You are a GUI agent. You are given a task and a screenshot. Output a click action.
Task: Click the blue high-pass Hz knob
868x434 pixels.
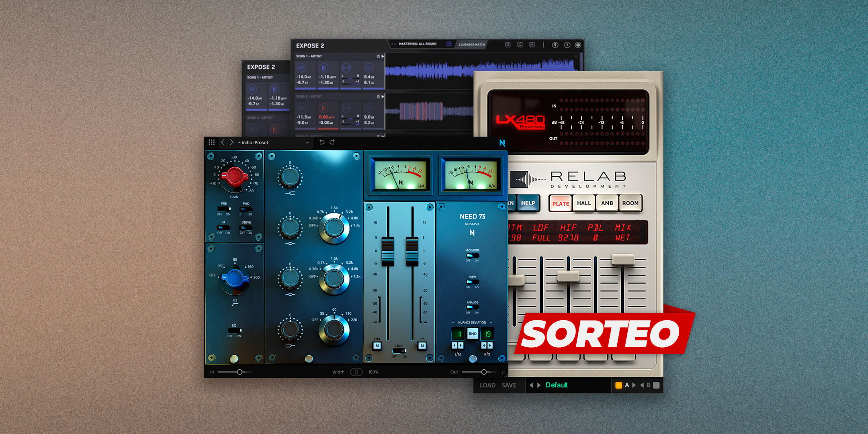pyautogui.click(x=235, y=278)
